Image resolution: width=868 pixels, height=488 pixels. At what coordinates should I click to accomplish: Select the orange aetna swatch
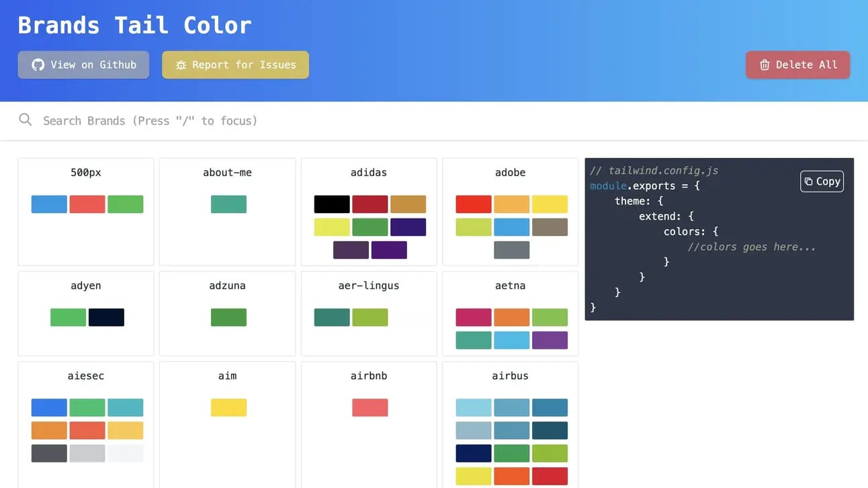pos(512,317)
